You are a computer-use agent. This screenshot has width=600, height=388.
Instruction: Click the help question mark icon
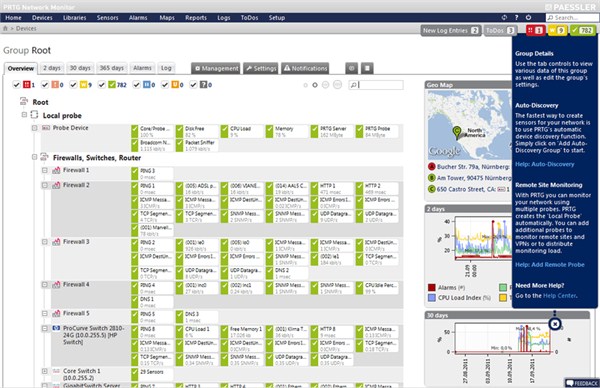click(x=516, y=18)
